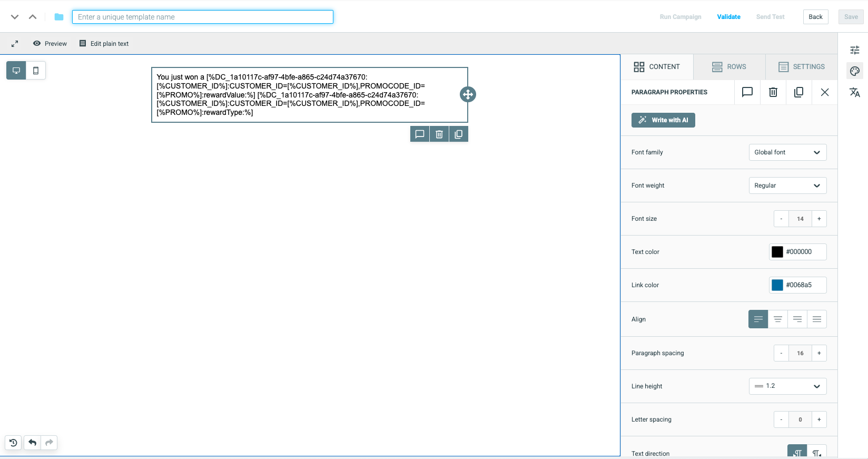
Task: Open the sliders settings icon in right rail
Action: (x=854, y=50)
